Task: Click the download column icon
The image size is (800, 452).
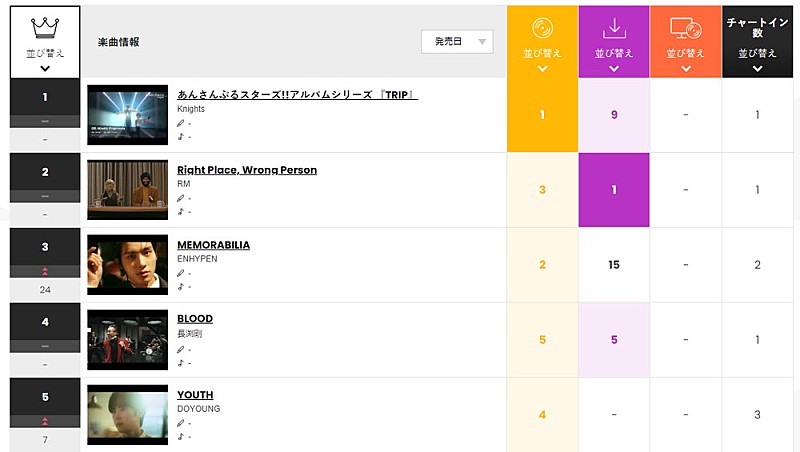Action: [x=614, y=28]
